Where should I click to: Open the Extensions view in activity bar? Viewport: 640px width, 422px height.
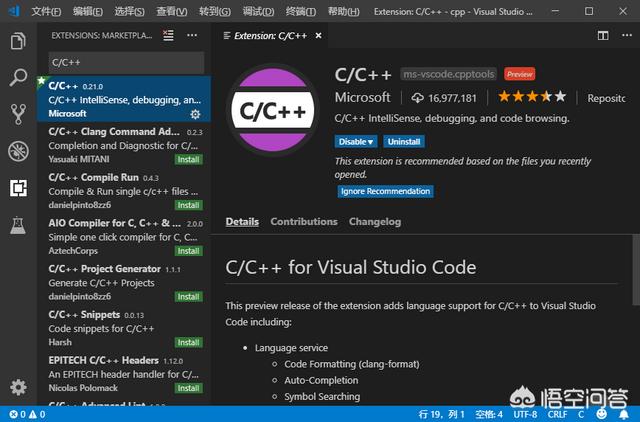(18, 188)
